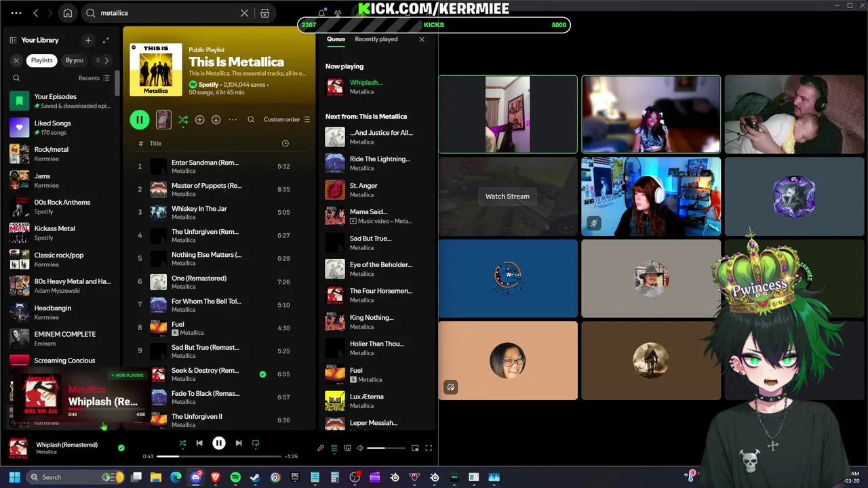Open the Spotify link in playlist header

point(208,85)
